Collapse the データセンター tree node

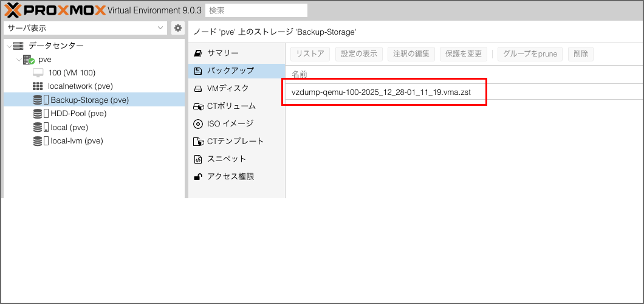(8, 46)
